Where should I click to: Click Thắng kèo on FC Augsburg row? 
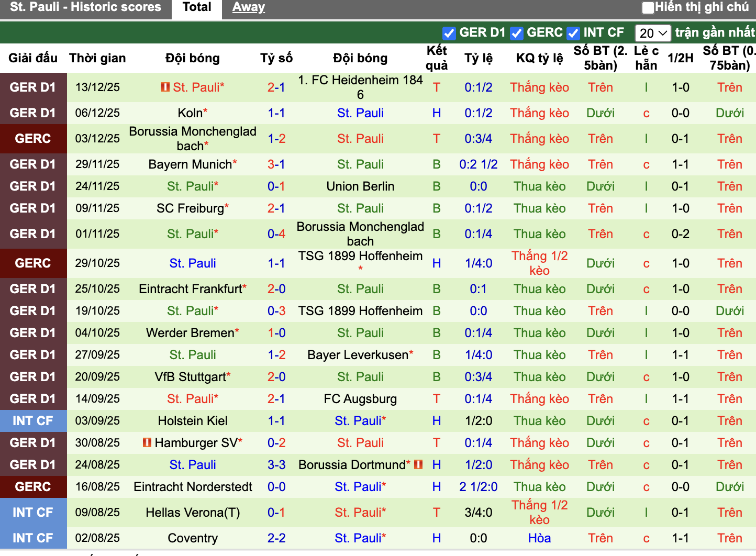[x=540, y=399]
